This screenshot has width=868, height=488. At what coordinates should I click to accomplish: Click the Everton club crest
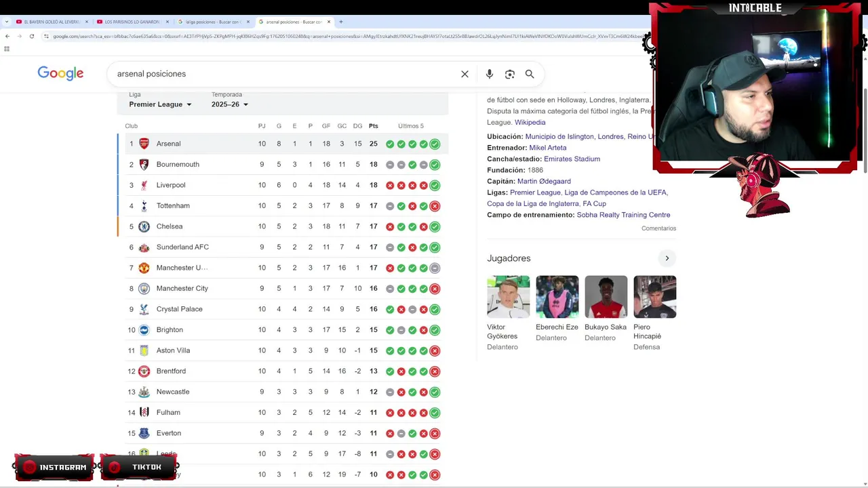144,433
